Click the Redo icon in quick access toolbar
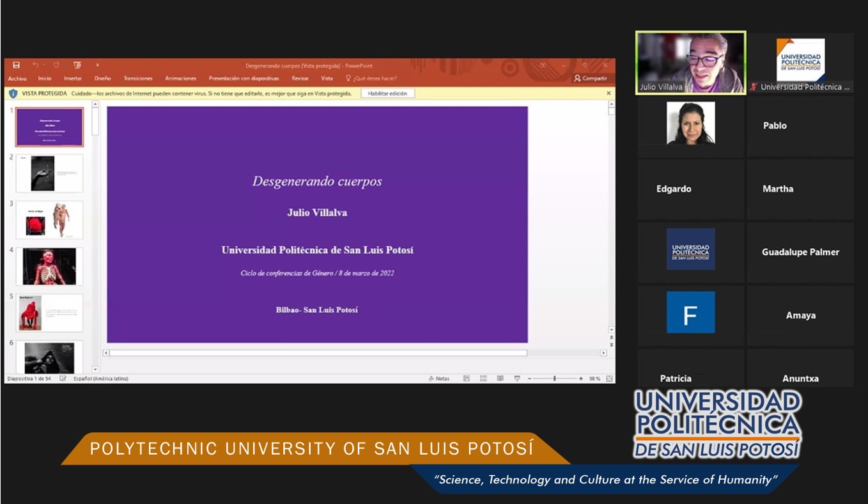The height and width of the screenshot is (504, 868). click(56, 65)
